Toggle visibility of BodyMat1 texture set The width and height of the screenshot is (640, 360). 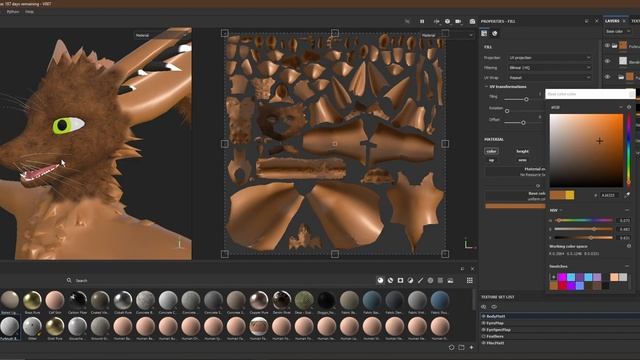click(484, 316)
